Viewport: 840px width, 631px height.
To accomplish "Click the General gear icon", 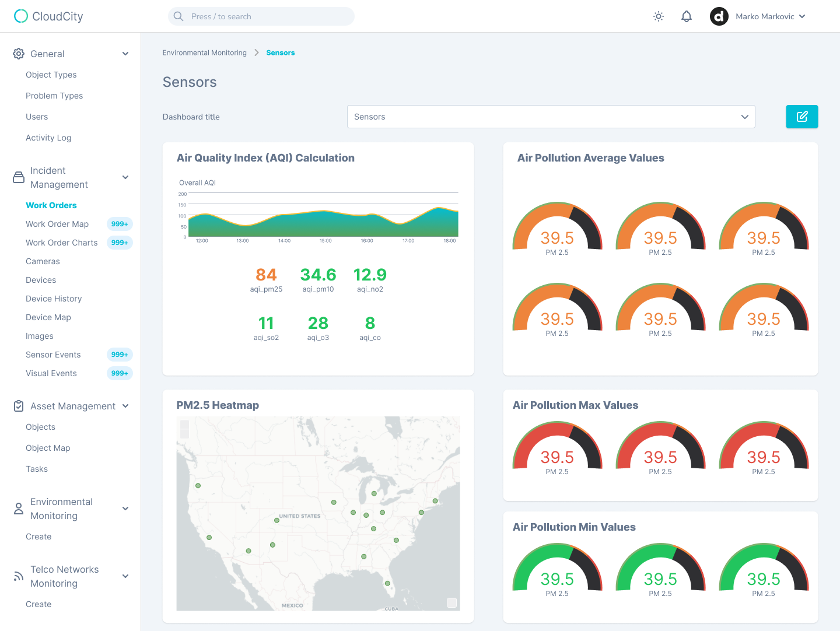I will pos(19,54).
